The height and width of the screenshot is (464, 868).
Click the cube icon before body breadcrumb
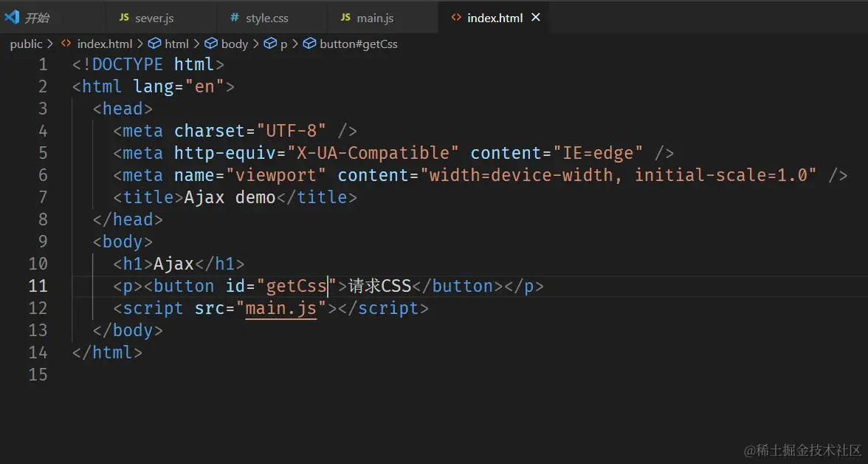(211, 44)
